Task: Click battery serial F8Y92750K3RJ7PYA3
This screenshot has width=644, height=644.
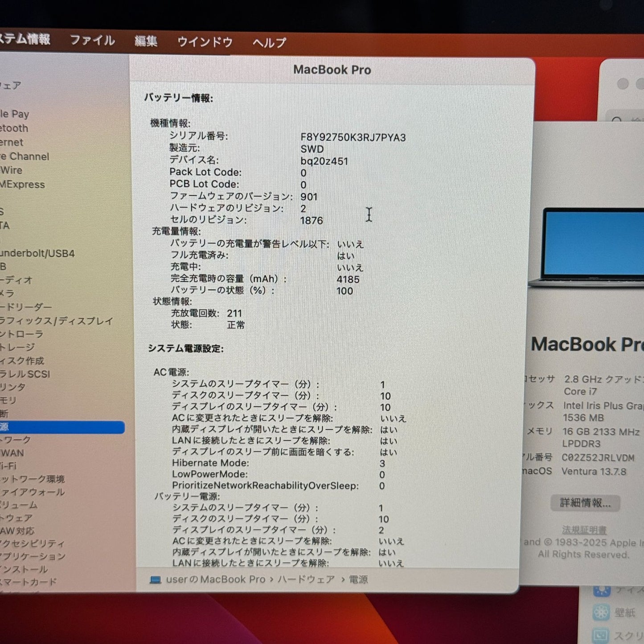Action: pyautogui.click(x=353, y=137)
